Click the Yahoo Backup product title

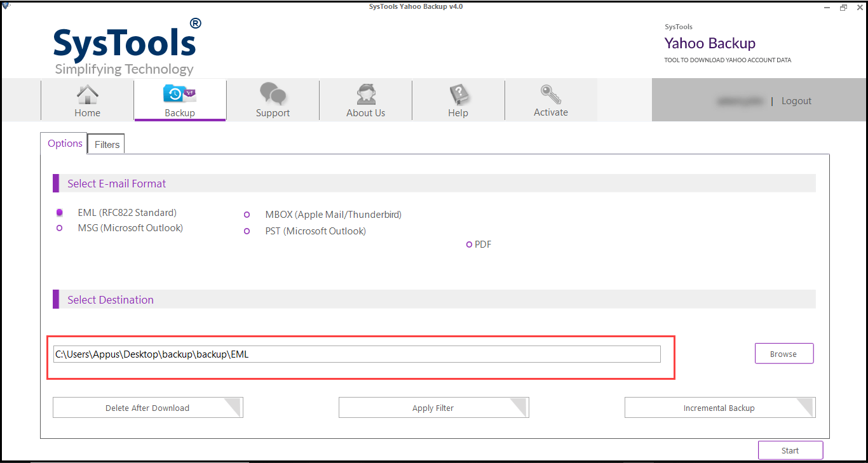[x=710, y=43]
